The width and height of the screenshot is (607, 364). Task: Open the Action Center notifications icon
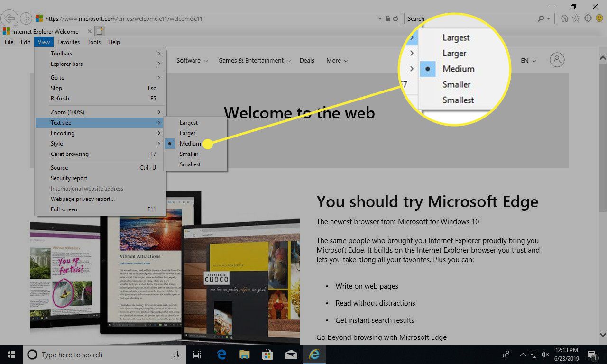[x=591, y=355]
